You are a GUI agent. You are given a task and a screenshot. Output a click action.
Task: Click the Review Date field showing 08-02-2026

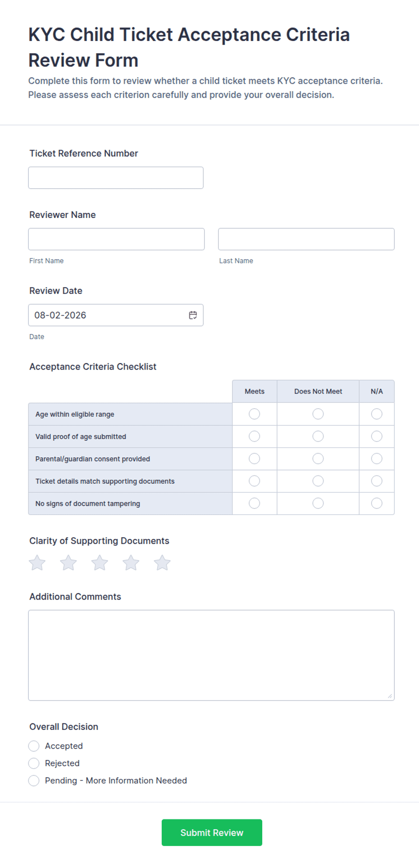coord(116,315)
